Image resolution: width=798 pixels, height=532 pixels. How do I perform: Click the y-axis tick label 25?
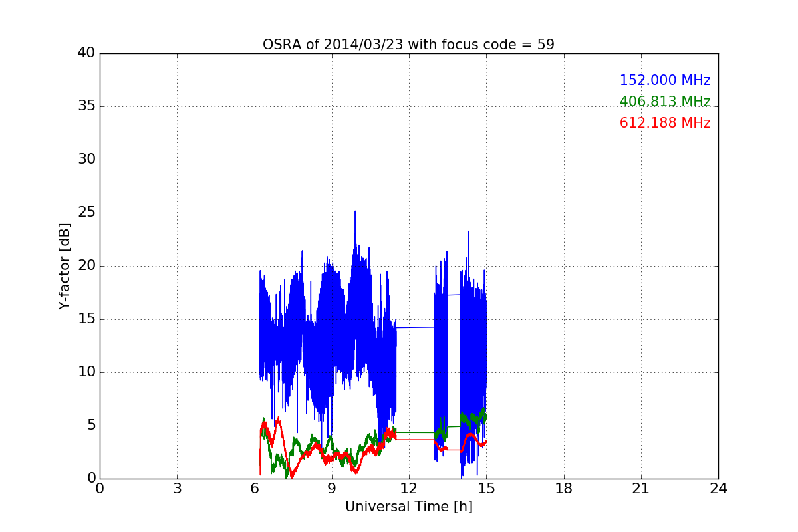pyautogui.click(x=86, y=213)
